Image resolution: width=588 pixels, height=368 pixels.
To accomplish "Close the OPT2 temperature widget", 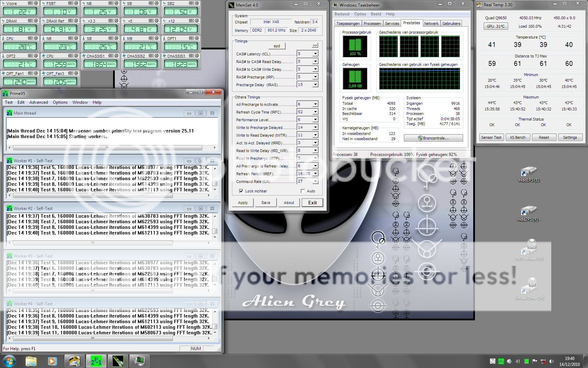I will coord(36,56).
